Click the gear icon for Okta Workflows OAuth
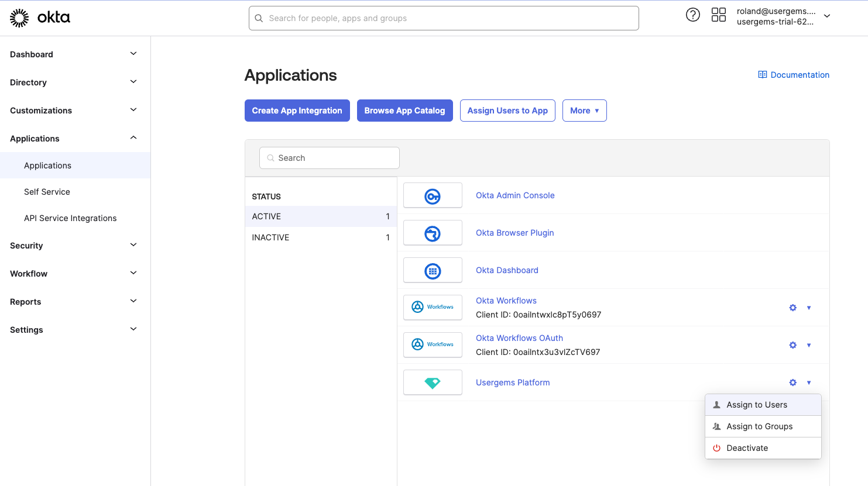 [x=793, y=345]
